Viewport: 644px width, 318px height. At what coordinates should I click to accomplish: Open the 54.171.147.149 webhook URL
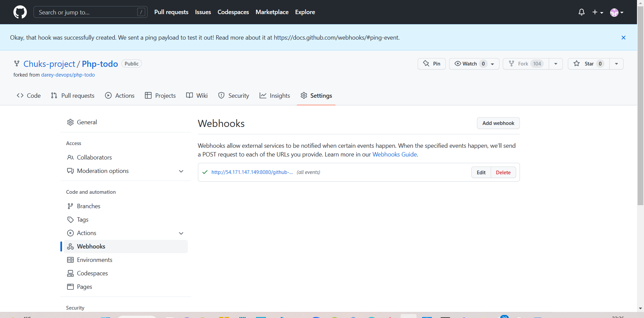[x=252, y=172]
